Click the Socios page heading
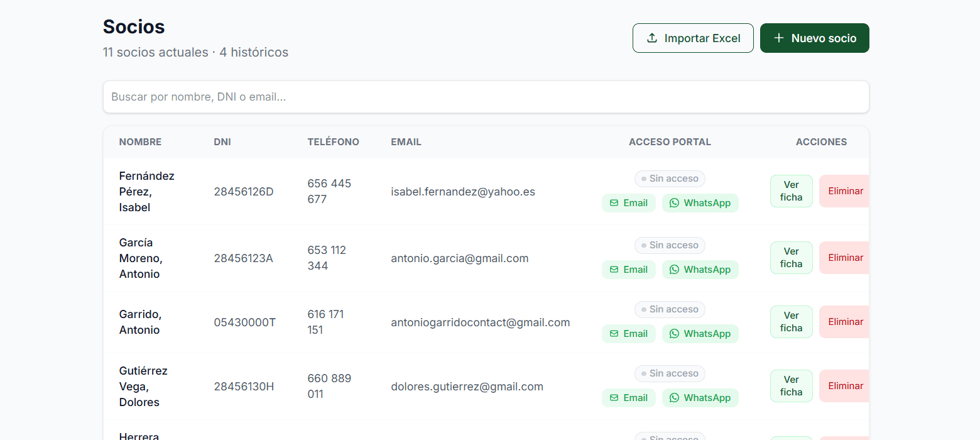 (134, 26)
